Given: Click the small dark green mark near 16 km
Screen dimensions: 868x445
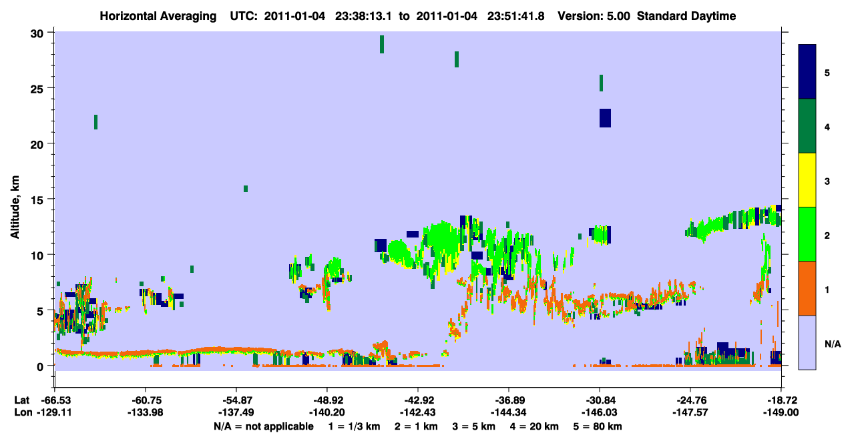Looking at the screenshot, I should point(246,189).
